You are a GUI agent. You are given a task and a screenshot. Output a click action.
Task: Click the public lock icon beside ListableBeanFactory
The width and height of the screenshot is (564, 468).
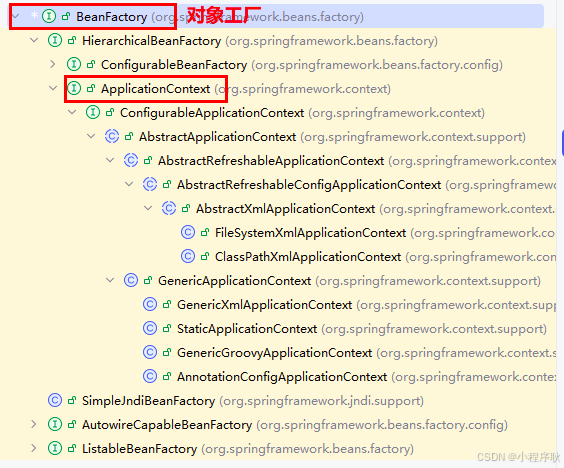click(72, 448)
